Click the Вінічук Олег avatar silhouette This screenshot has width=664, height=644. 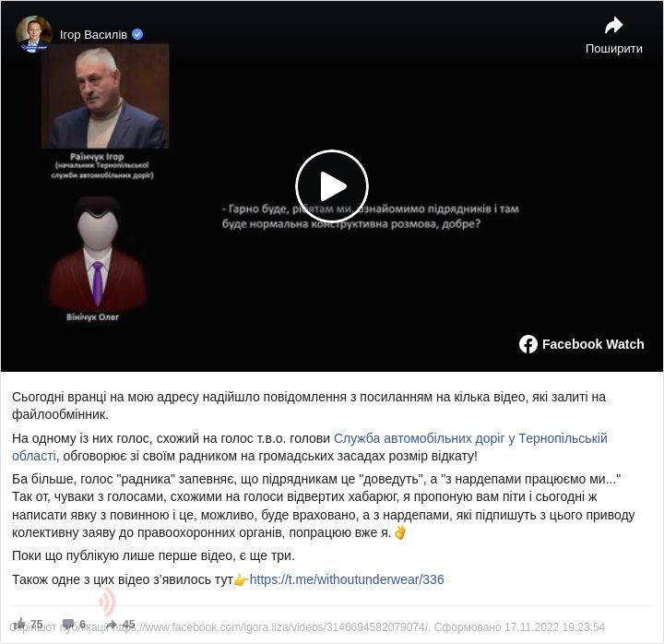98,253
